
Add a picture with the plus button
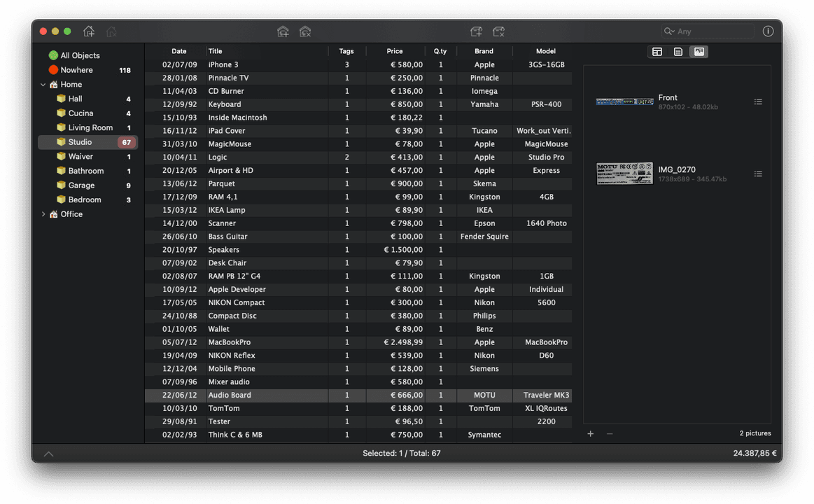591,434
